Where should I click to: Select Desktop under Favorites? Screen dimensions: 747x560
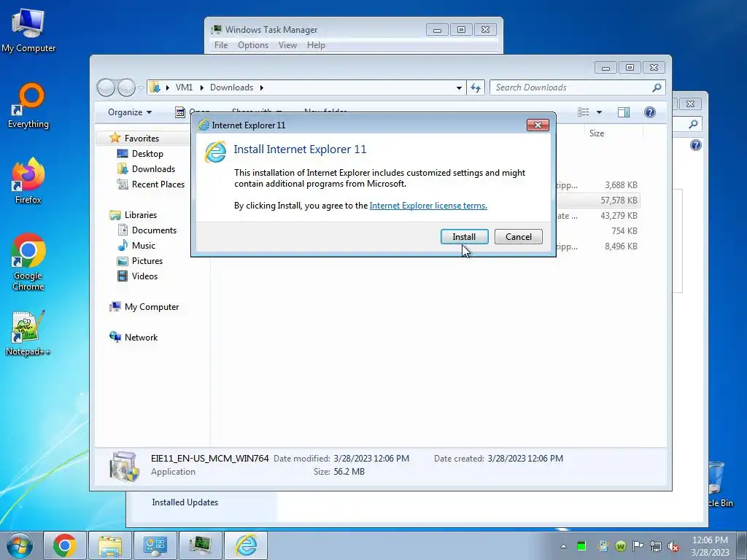[x=147, y=154]
